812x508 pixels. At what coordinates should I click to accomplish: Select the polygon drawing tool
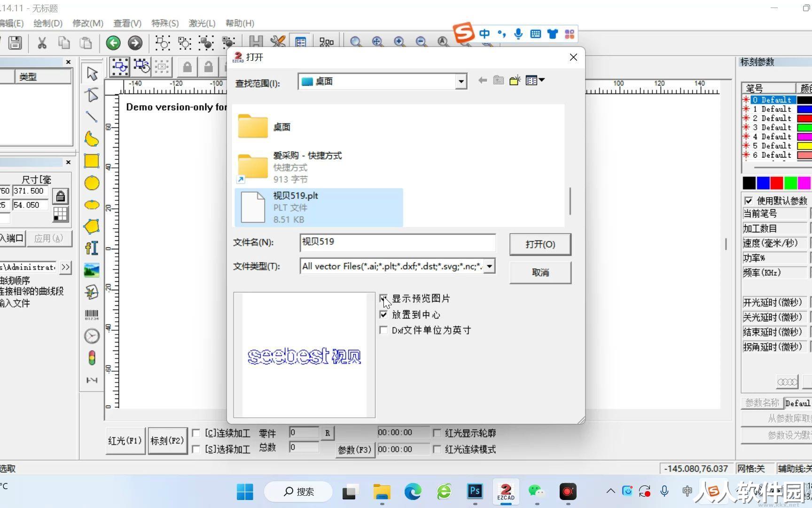tap(92, 226)
